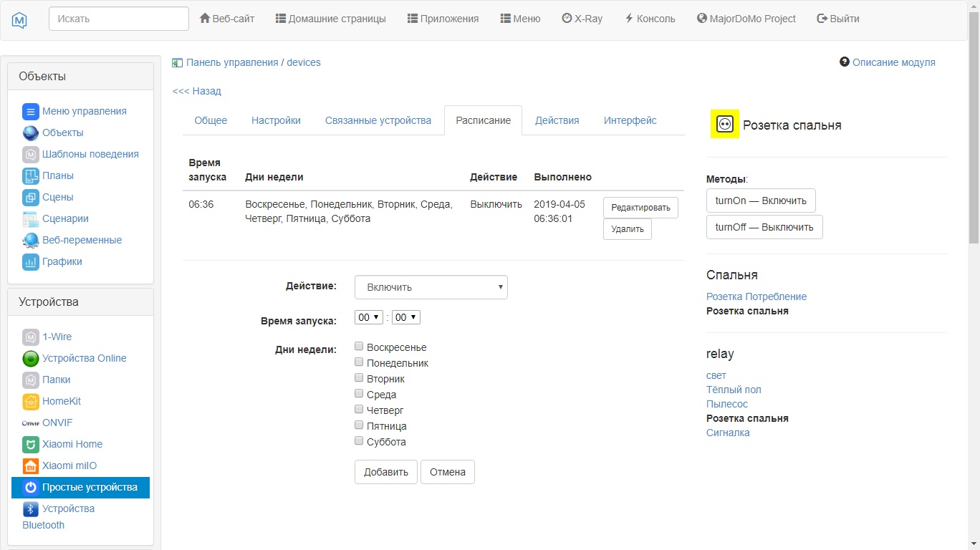This screenshot has width=980, height=550.
Task: Open the Действие dropdown
Action: 431,287
